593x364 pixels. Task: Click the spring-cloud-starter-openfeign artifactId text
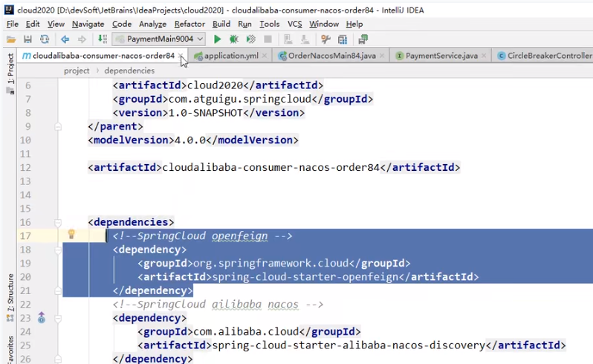point(305,277)
